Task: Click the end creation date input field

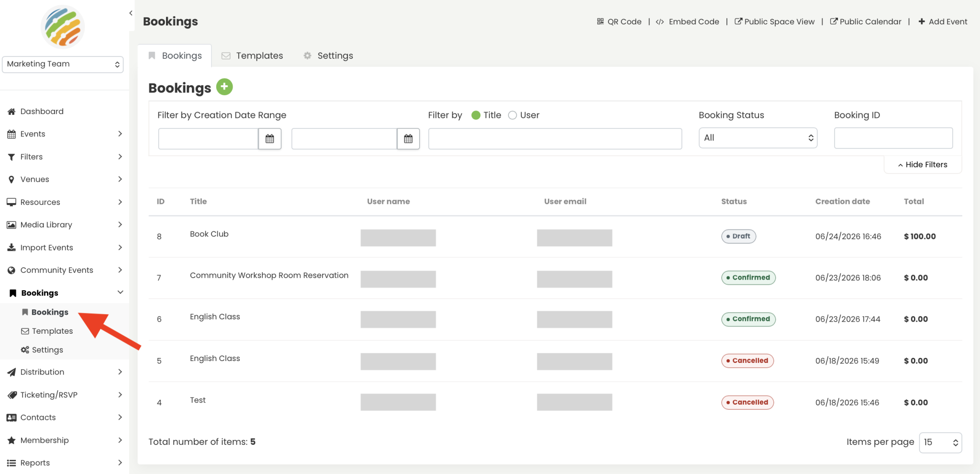Action: coord(344,139)
